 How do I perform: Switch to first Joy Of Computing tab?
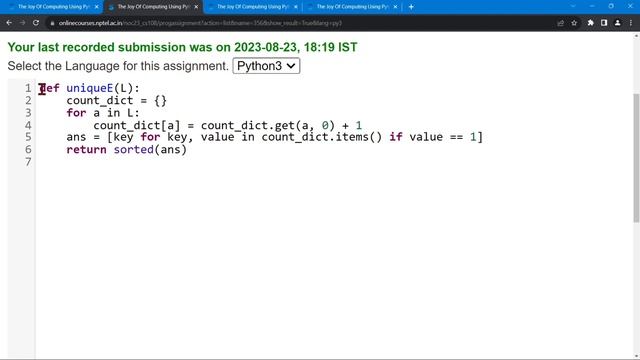coord(52,7)
